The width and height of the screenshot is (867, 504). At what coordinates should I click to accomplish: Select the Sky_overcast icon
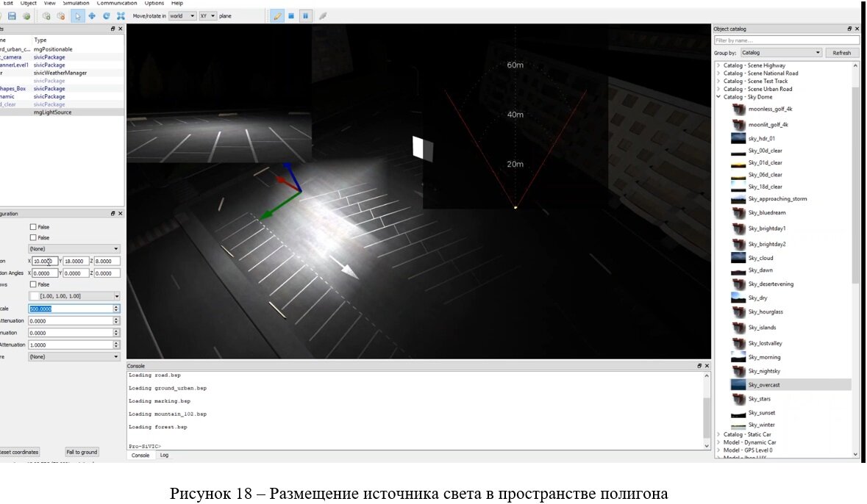point(738,385)
